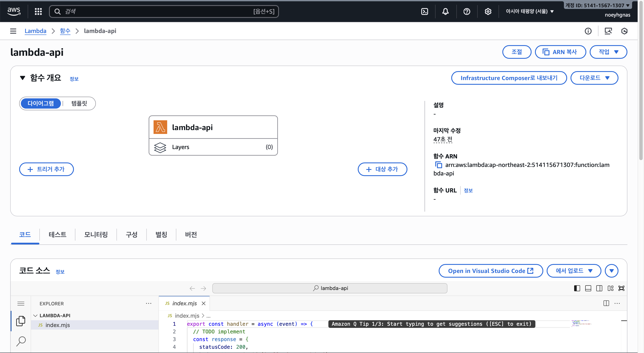Image resolution: width=644 pixels, height=353 pixels.
Task: Toggle primary side bar layout icon
Action: (577, 288)
